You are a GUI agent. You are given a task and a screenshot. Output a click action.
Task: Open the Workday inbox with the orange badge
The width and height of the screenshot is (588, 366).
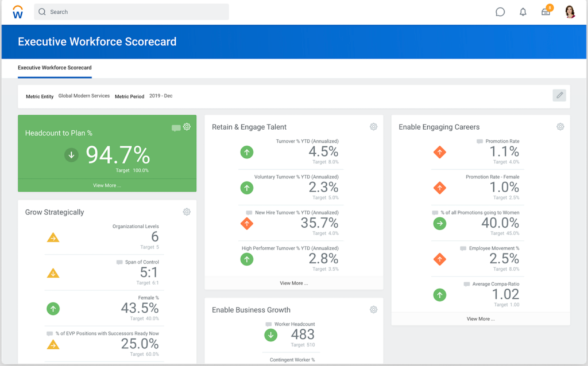click(x=546, y=11)
